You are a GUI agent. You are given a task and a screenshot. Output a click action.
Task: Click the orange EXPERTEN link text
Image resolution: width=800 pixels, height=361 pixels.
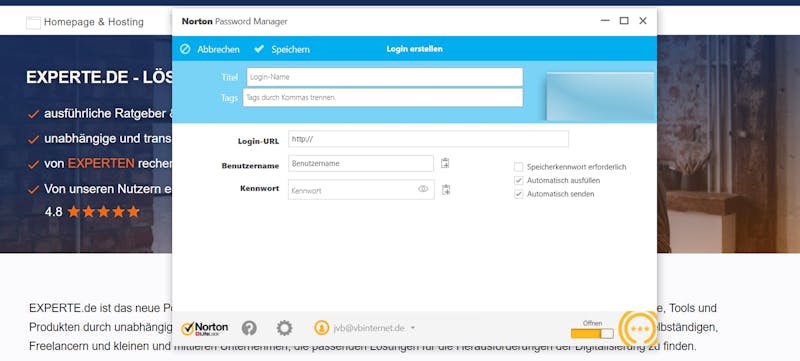point(101,163)
